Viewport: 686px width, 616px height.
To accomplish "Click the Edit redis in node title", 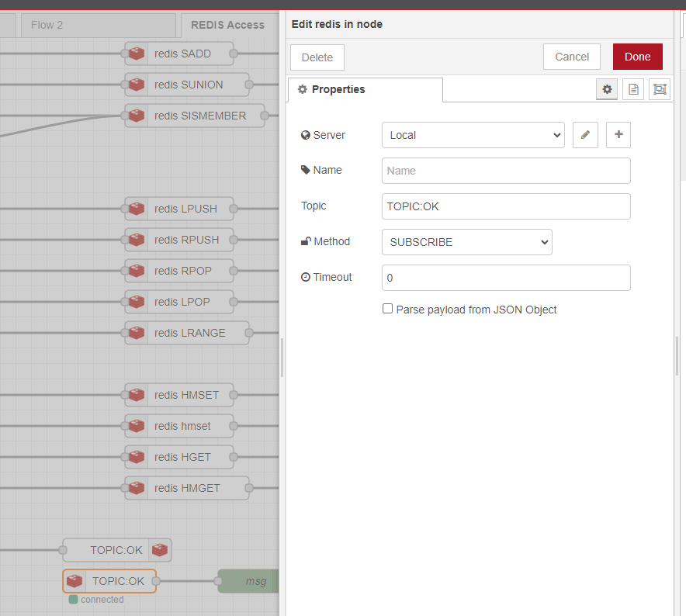I will tap(337, 24).
